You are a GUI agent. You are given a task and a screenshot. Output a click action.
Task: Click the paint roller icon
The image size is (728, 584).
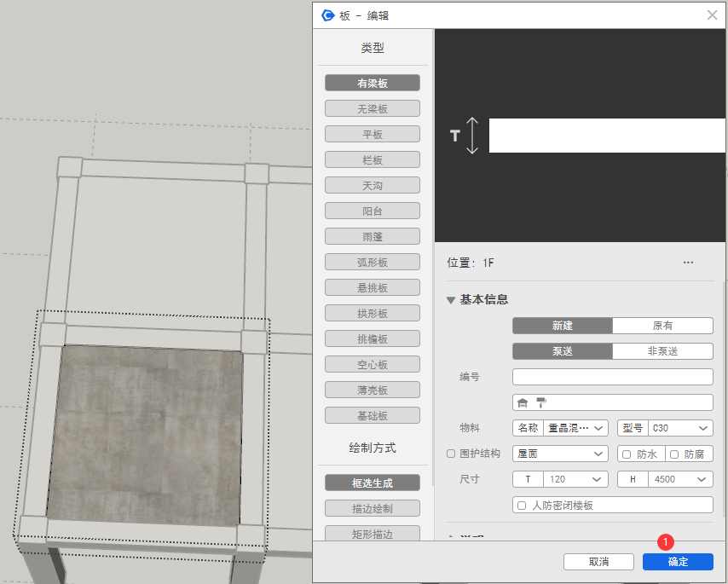[x=540, y=402]
